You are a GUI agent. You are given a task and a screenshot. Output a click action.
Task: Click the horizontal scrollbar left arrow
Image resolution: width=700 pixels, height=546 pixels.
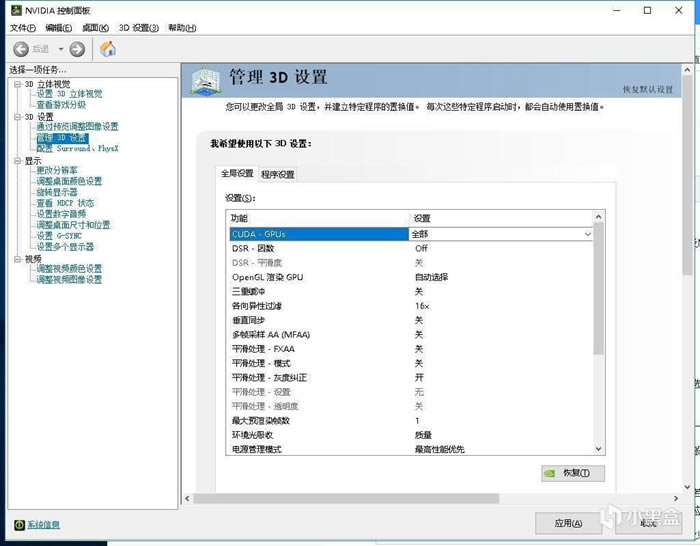pyautogui.click(x=187, y=498)
